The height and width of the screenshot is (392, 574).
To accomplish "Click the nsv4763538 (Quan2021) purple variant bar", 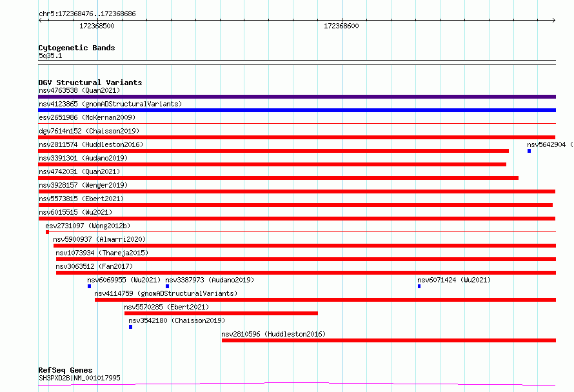I will pos(297,97).
